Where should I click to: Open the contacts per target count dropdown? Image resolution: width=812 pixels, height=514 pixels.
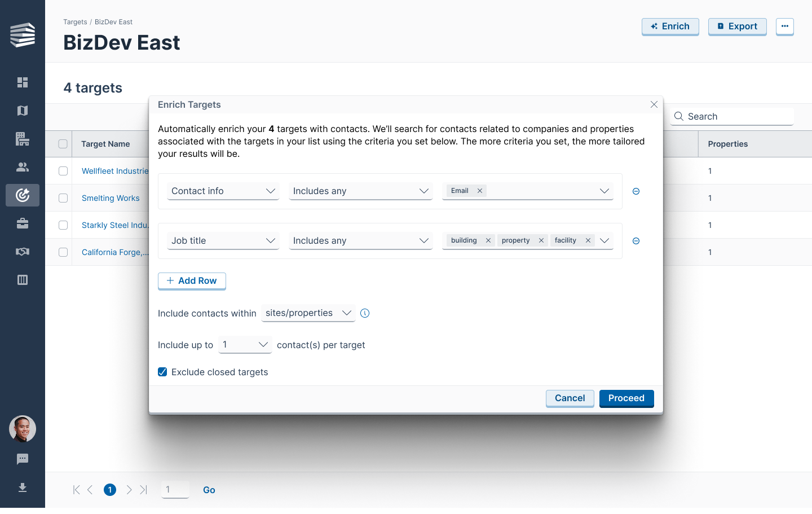point(245,345)
